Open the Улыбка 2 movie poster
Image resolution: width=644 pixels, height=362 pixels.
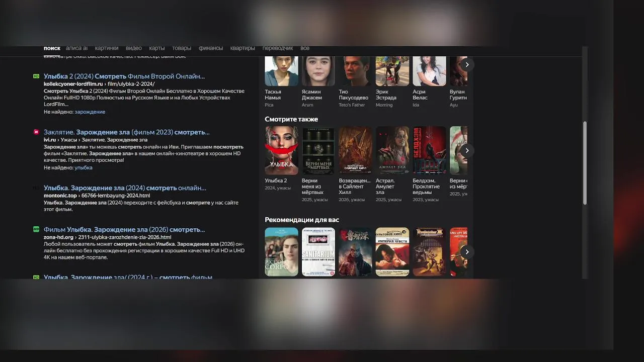tap(282, 151)
